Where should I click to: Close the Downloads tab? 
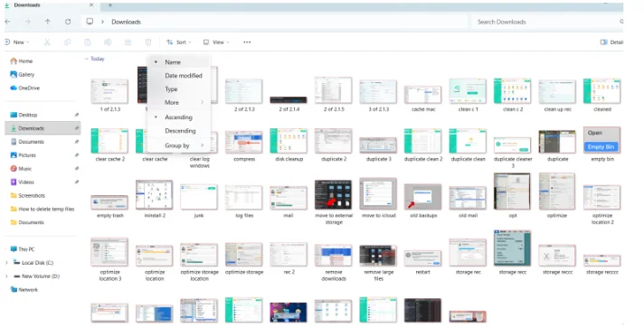91,5
